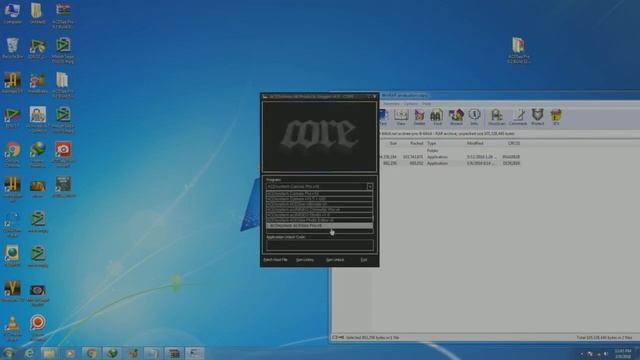Select highlighted ACDSee Pro entry in program list
This screenshot has width=640, height=360.
point(319,225)
